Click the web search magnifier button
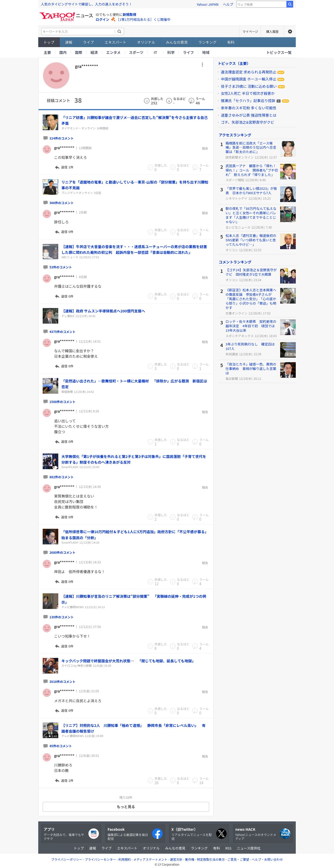 (290, 4)
